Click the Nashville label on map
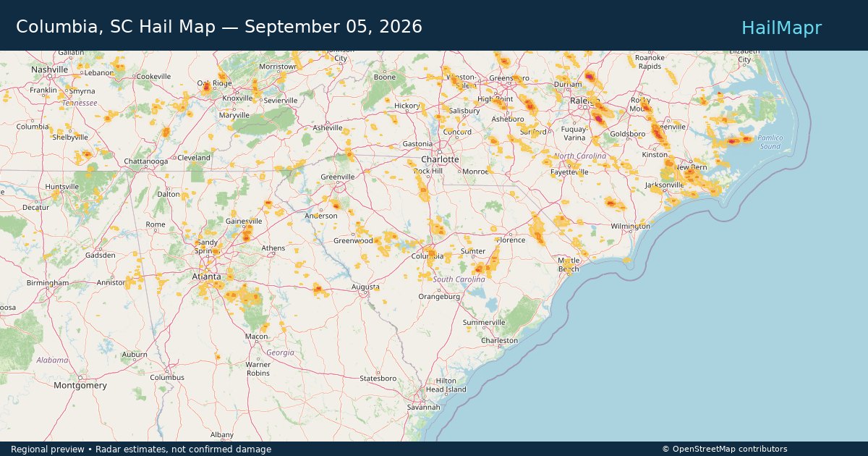868x456 pixels. click(49, 69)
